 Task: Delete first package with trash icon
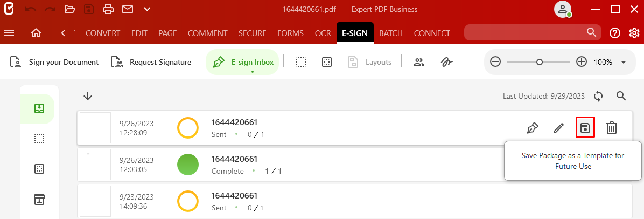(x=612, y=128)
